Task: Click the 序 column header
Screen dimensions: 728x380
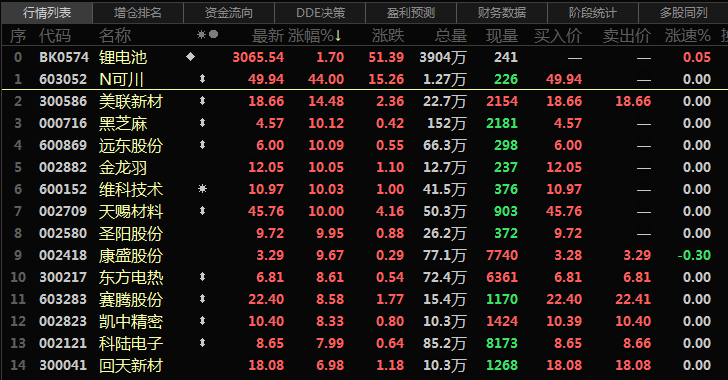Action: pyautogui.click(x=18, y=36)
